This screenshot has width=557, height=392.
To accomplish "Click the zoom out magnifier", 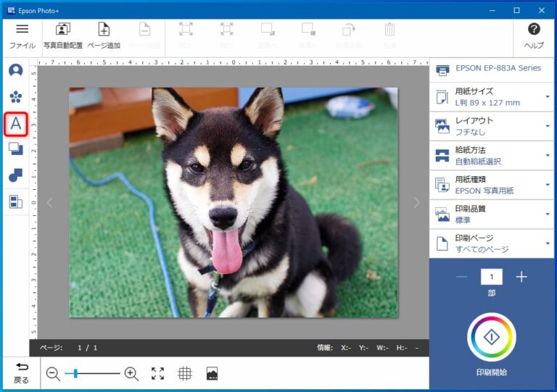I will (x=53, y=374).
